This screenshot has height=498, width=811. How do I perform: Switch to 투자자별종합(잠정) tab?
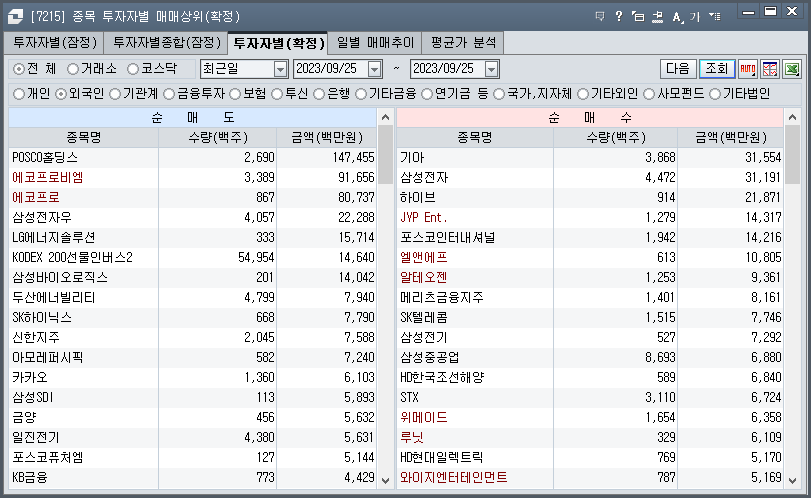pos(167,42)
